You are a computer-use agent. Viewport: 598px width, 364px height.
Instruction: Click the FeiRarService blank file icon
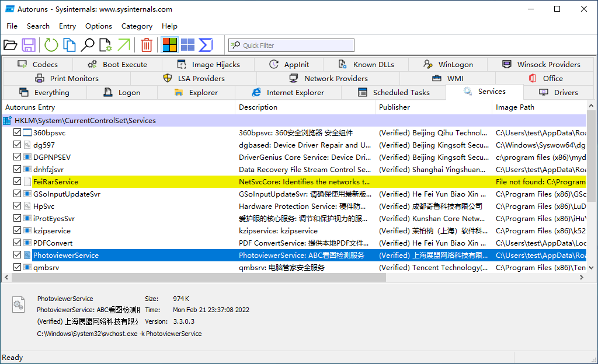click(x=27, y=181)
